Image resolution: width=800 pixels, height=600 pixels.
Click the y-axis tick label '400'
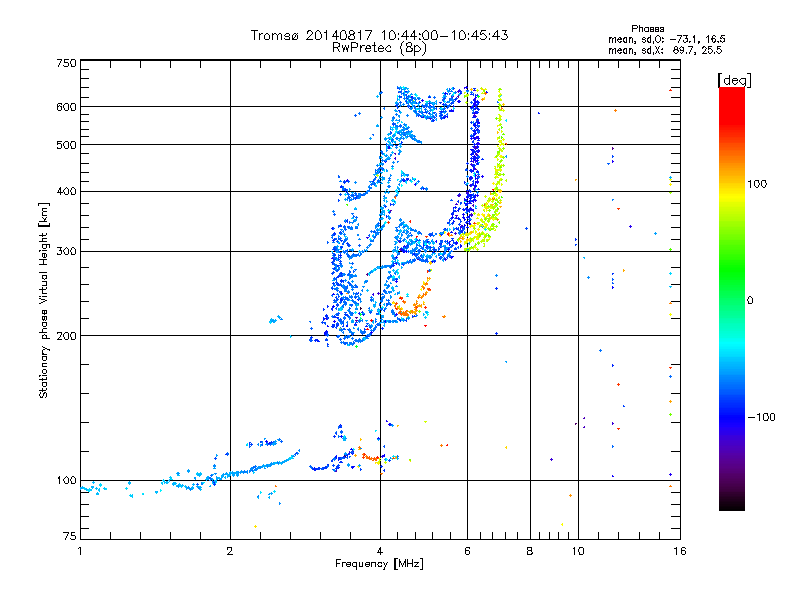point(66,191)
